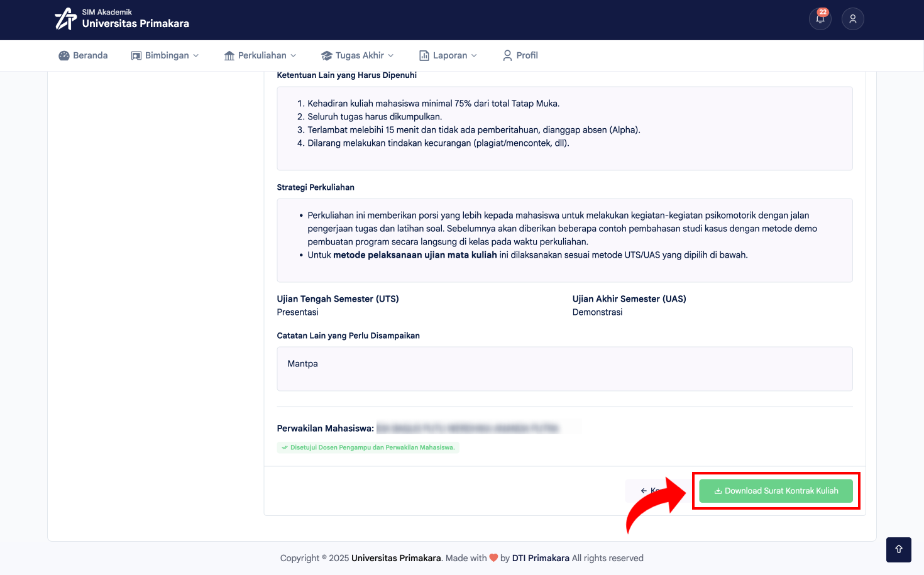Click the Profil person icon
Viewport: 924px width, 575px height.
pos(507,55)
